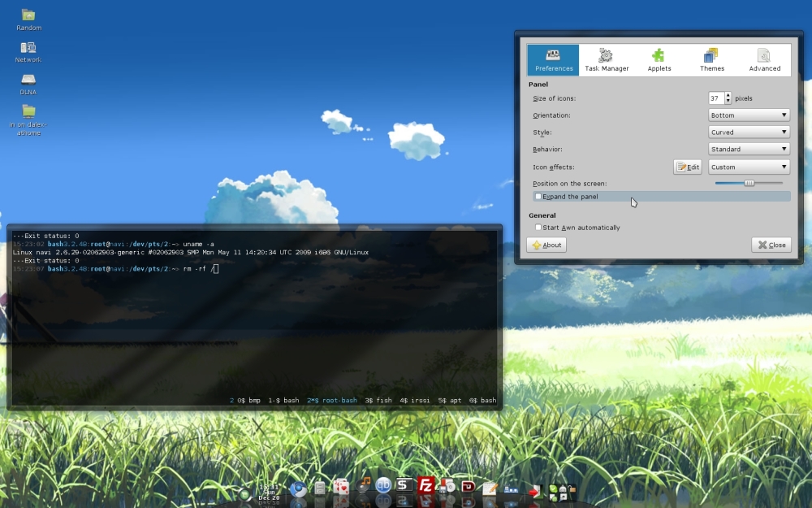The width and height of the screenshot is (812, 508).
Task: Select the '2*$ root-bash' entry in terminal status
Action: pos(332,400)
